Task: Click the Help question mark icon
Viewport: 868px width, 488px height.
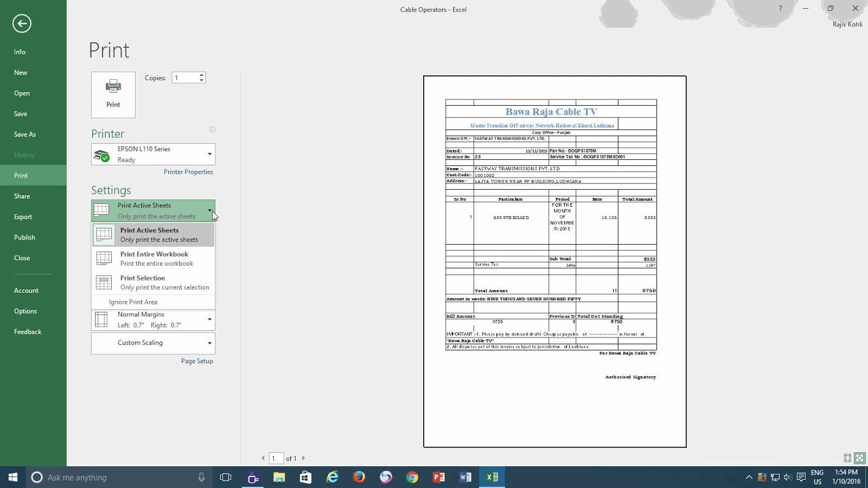Action: tap(781, 9)
